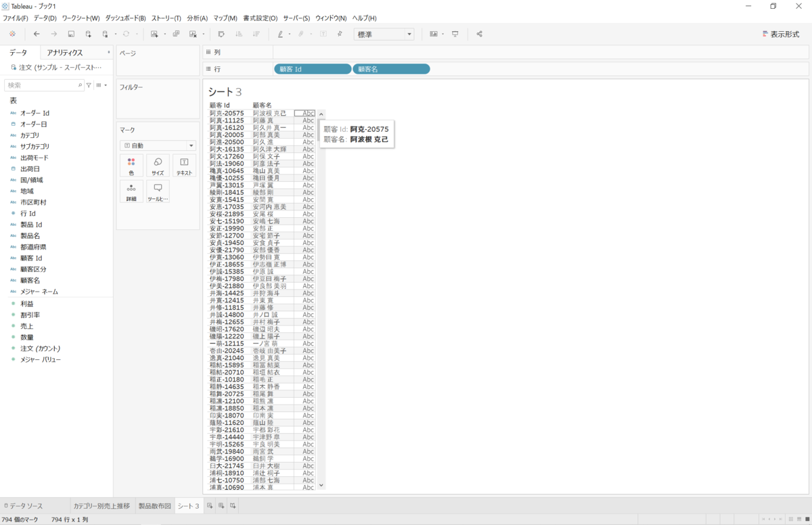Click the presentation mode icon
812x525 pixels.
tap(455, 34)
